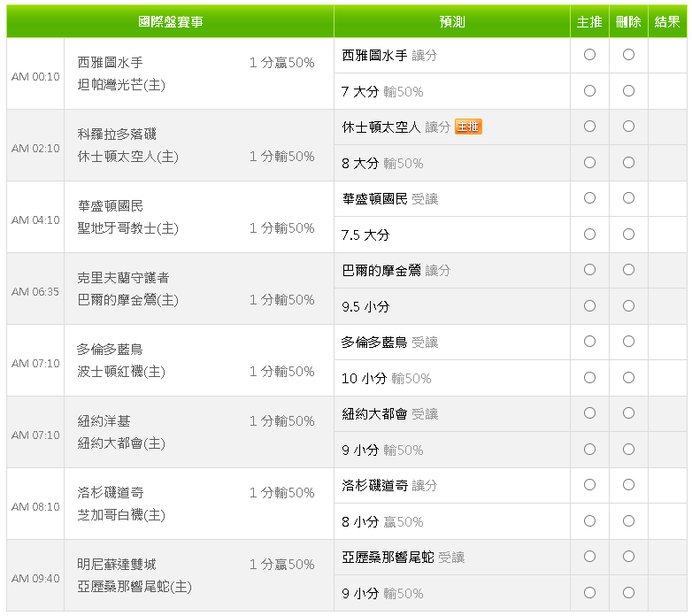Select 主推 radio for 西雅圖水手 讓分
This screenshot has width=692, height=616.
589,55
